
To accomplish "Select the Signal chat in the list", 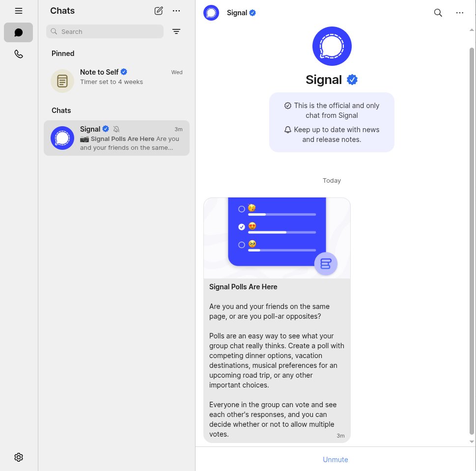I will click(x=116, y=138).
